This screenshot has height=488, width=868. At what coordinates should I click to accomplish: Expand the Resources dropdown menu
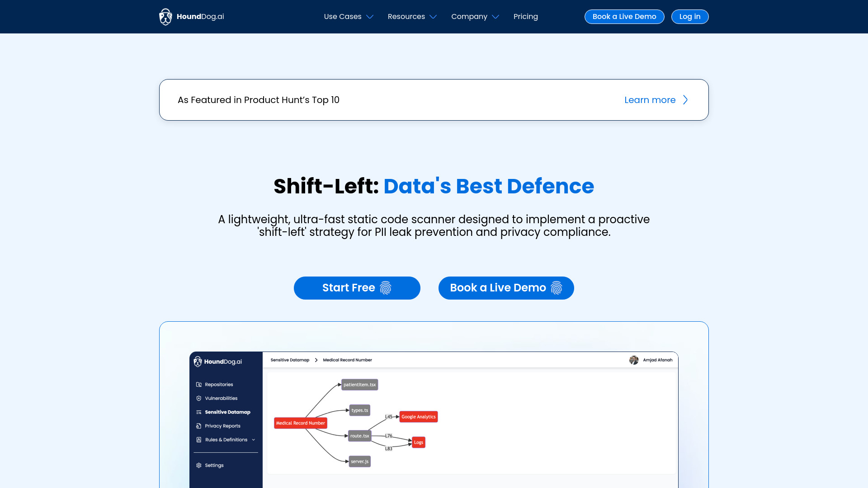(x=412, y=16)
